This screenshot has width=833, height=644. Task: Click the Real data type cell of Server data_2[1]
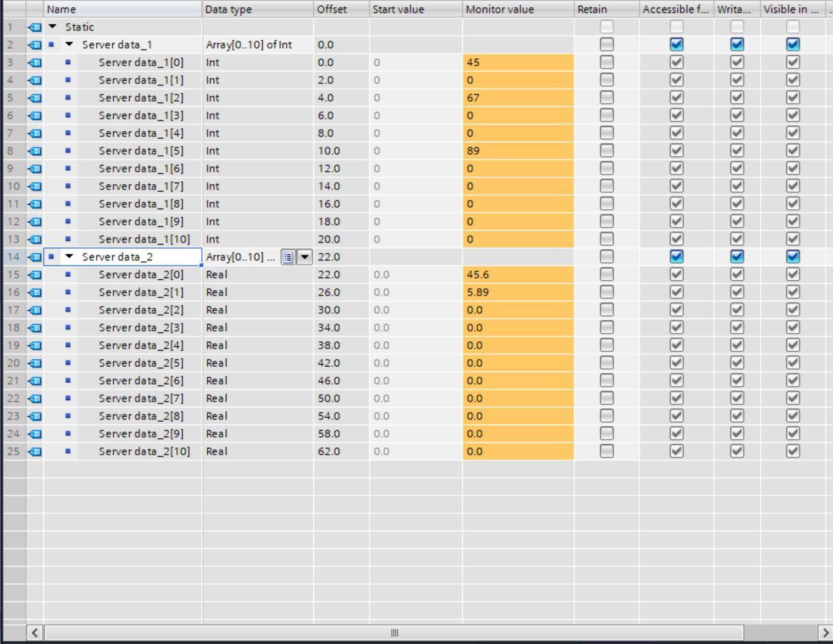click(258, 292)
